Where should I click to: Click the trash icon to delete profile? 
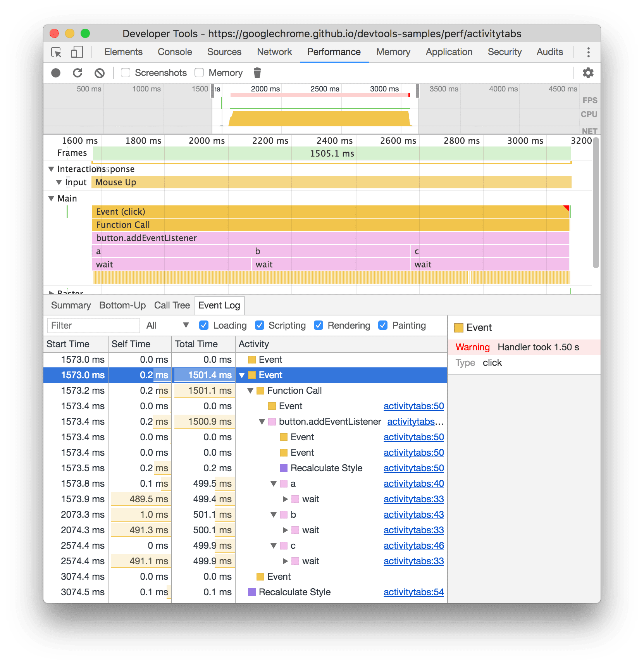pos(257,72)
